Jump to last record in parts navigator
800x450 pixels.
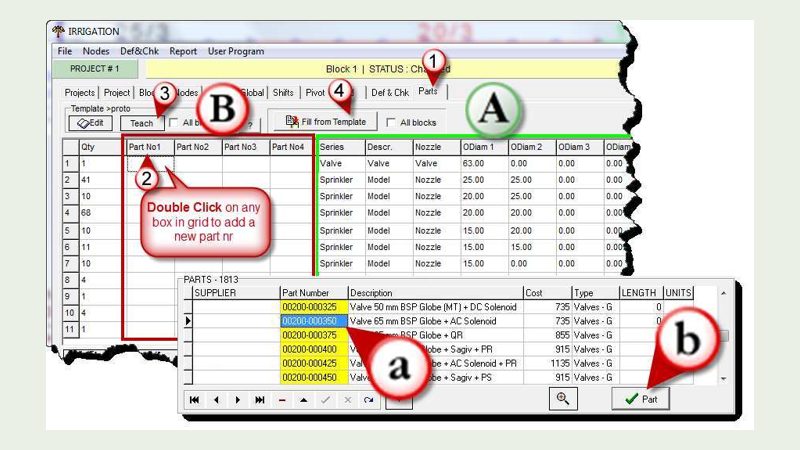pos(260,400)
